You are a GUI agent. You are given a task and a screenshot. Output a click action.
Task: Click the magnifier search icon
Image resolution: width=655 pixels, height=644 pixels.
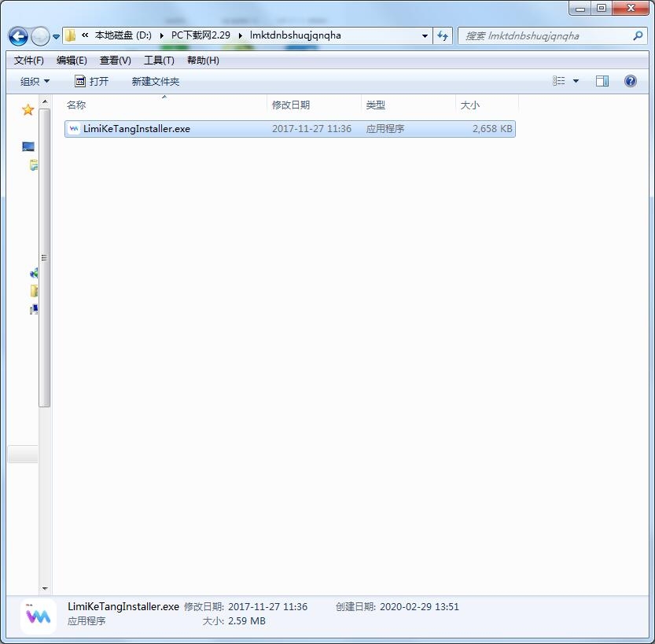[638, 36]
